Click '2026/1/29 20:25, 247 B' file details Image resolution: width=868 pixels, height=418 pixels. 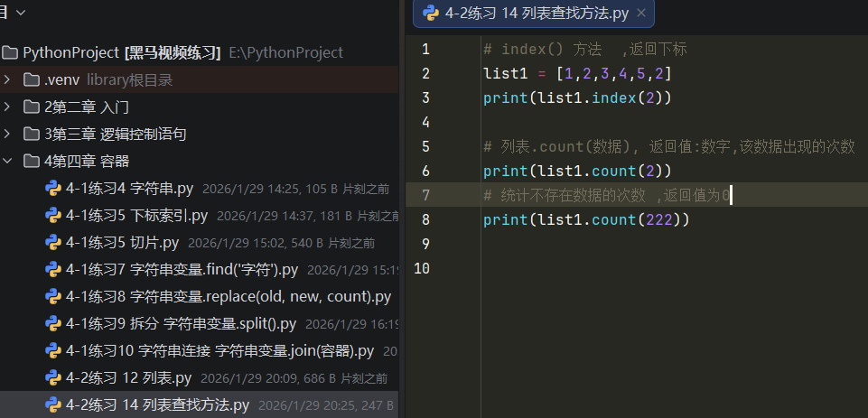(326, 406)
